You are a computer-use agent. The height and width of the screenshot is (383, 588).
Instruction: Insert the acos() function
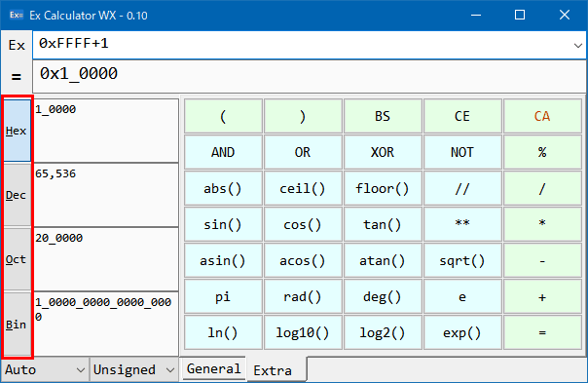pyautogui.click(x=303, y=260)
